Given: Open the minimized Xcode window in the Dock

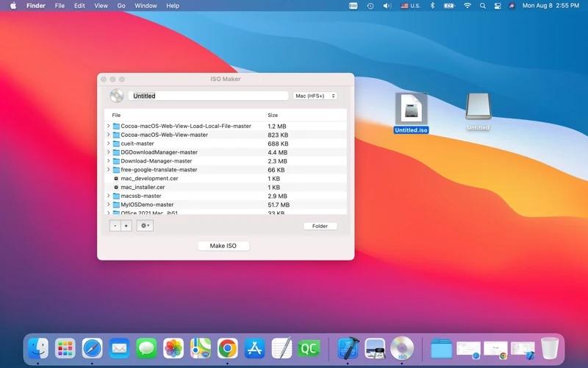Looking at the screenshot, I should click(523, 349).
